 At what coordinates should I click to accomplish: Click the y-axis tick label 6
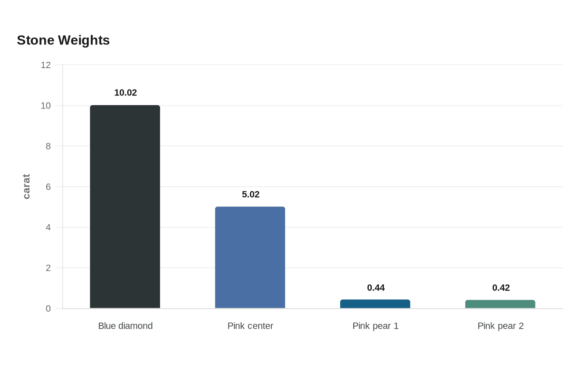pyautogui.click(x=48, y=187)
